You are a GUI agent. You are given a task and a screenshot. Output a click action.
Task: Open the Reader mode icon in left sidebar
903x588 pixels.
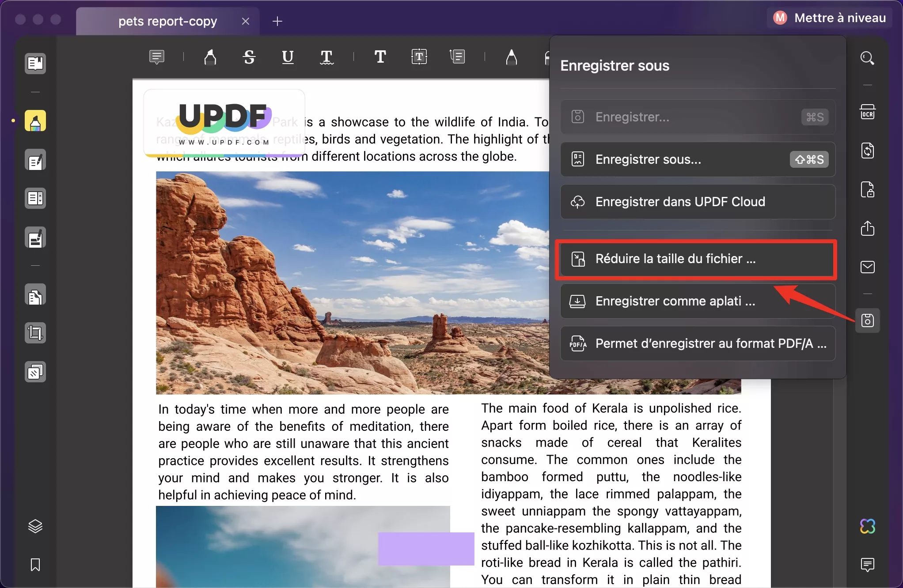coord(35,64)
